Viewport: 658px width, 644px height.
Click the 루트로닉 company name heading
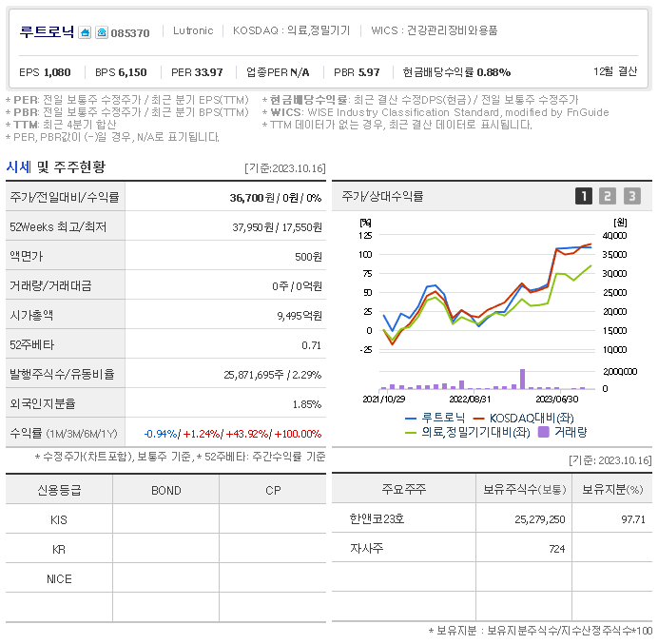click(47, 32)
